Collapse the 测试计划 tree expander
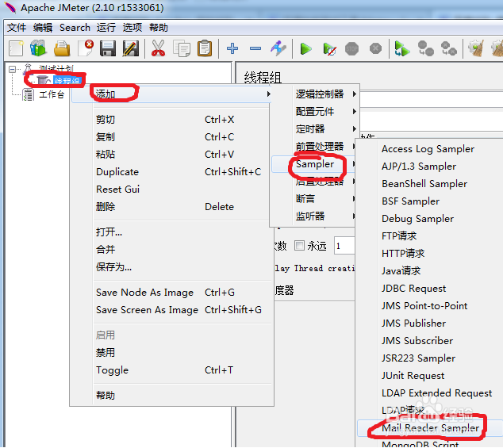The image size is (503, 448). pos(12,69)
